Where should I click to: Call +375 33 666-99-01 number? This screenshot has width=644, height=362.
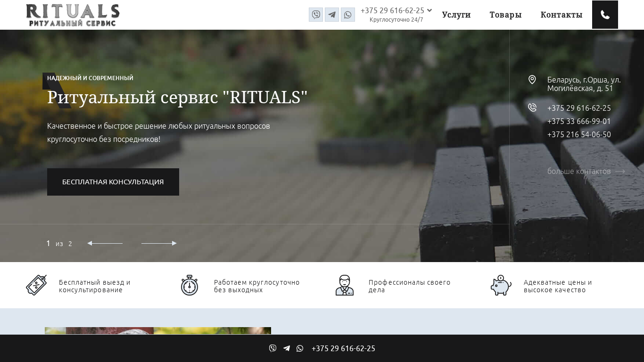coord(579,121)
